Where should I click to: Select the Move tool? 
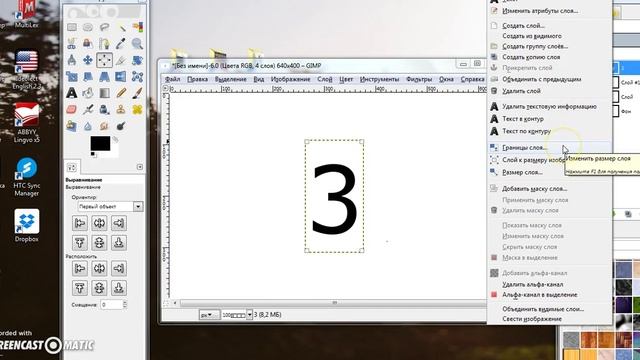(x=88, y=60)
